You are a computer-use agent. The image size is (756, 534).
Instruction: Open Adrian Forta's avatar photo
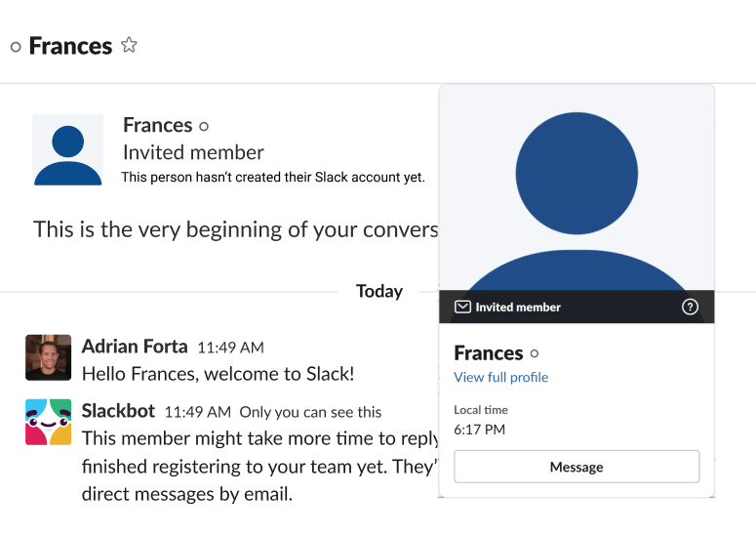point(48,357)
